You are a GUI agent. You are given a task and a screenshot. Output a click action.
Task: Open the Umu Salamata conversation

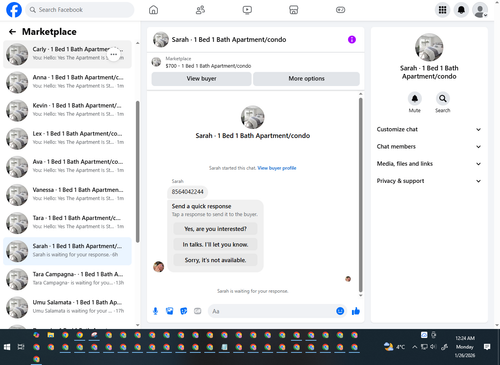pyautogui.click(x=67, y=307)
